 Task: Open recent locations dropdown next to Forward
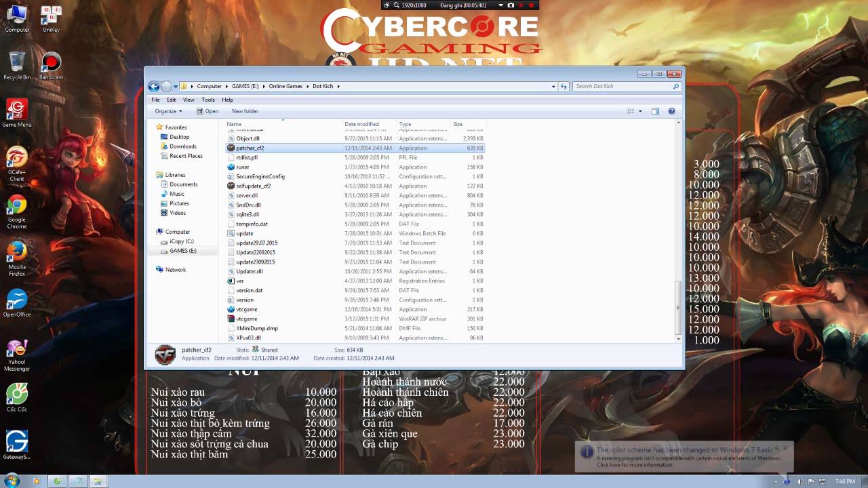176,86
